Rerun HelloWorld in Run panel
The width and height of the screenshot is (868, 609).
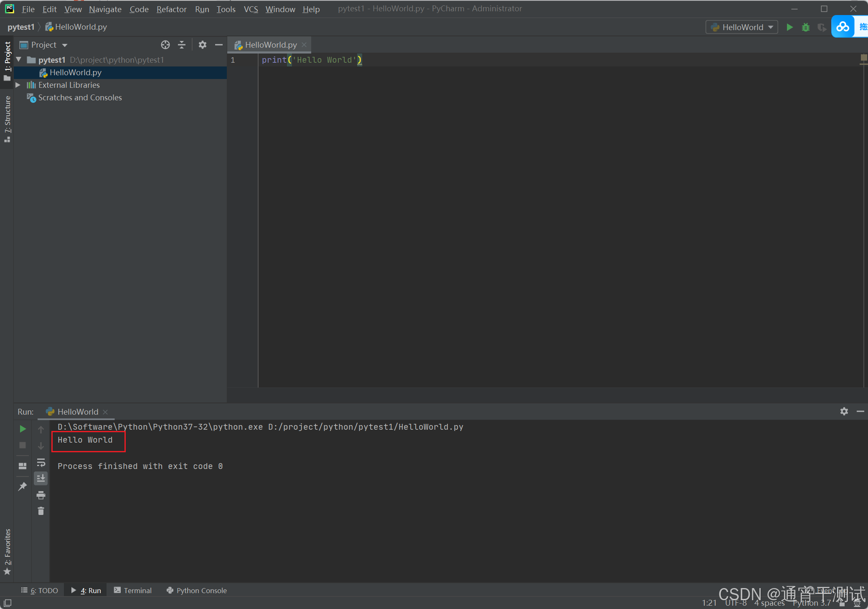tap(23, 429)
